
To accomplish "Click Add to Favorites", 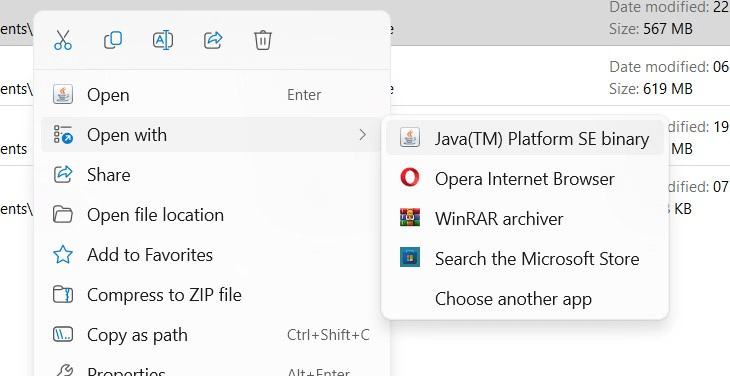I will click(212, 255).
